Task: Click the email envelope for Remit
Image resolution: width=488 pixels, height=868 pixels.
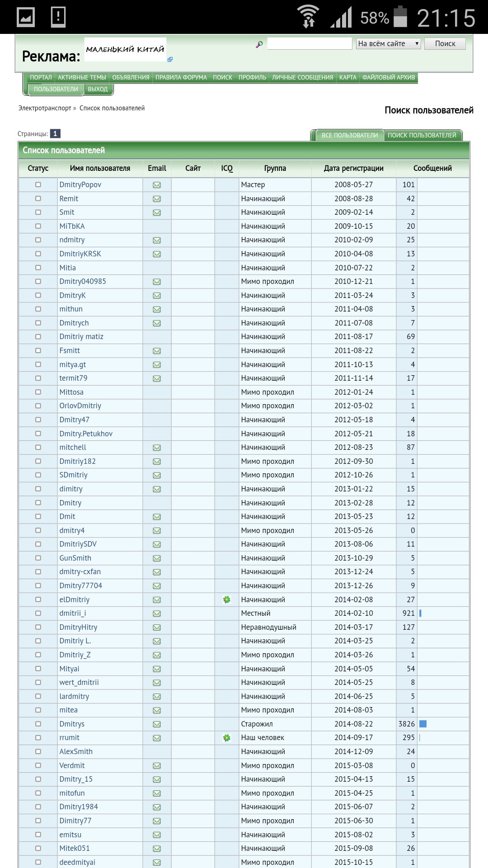Action: pyautogui.click(x=157, y=199)
